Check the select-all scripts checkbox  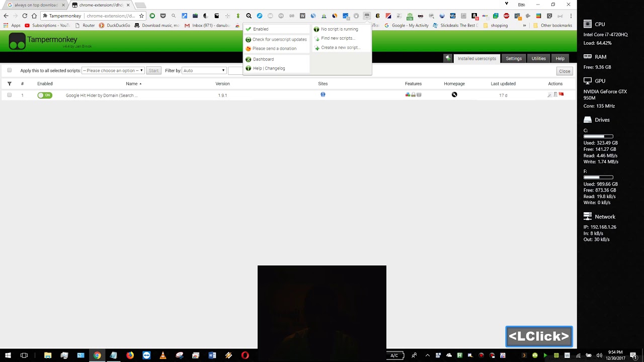click(x=9, y=70)
